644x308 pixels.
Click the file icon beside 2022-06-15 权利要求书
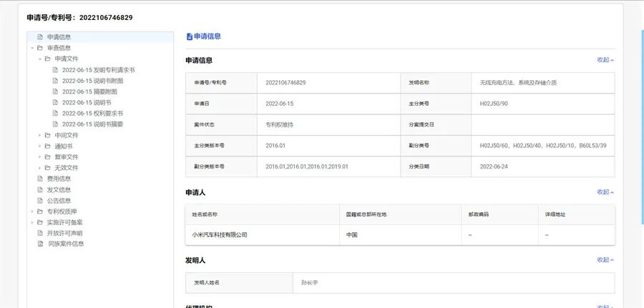[55, 113]
